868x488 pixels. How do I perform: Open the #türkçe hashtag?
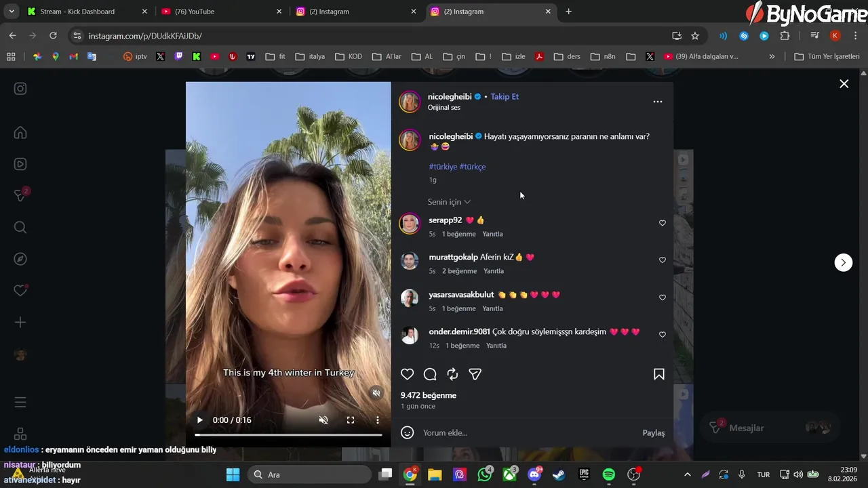coord(473,167)
